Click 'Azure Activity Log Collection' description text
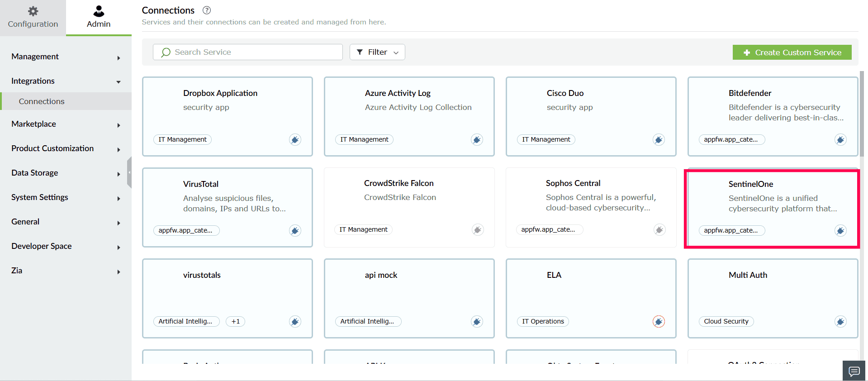This screenshot has height=381, width=868. coord(418,108)
